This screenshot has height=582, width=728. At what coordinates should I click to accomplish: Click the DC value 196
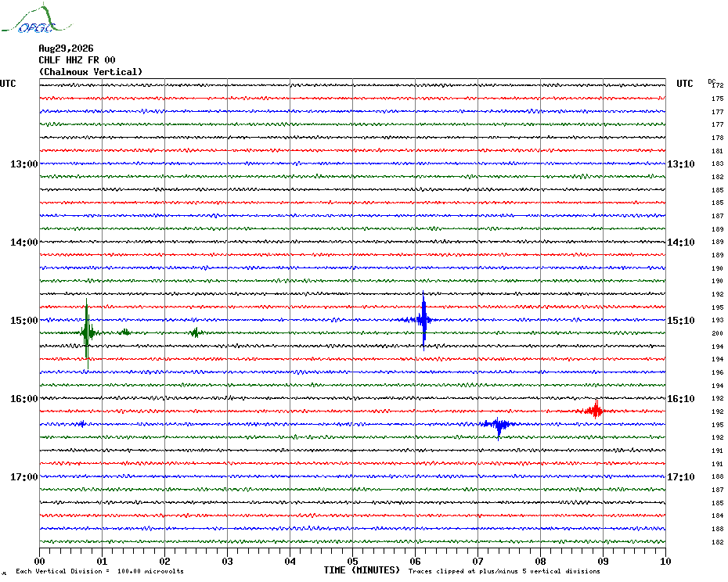tap(718, 372)
